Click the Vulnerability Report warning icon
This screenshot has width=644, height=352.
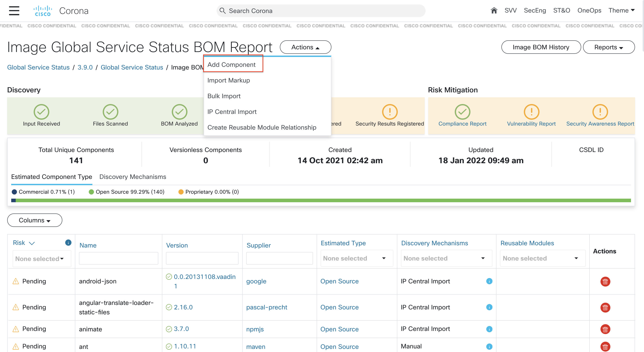pos(531,112)
